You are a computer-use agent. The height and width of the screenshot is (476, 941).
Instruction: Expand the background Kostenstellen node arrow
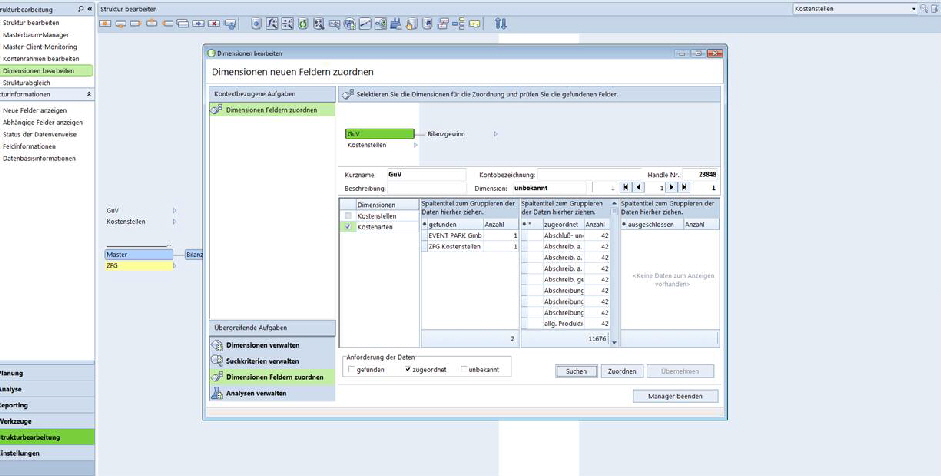coord(175,221)
